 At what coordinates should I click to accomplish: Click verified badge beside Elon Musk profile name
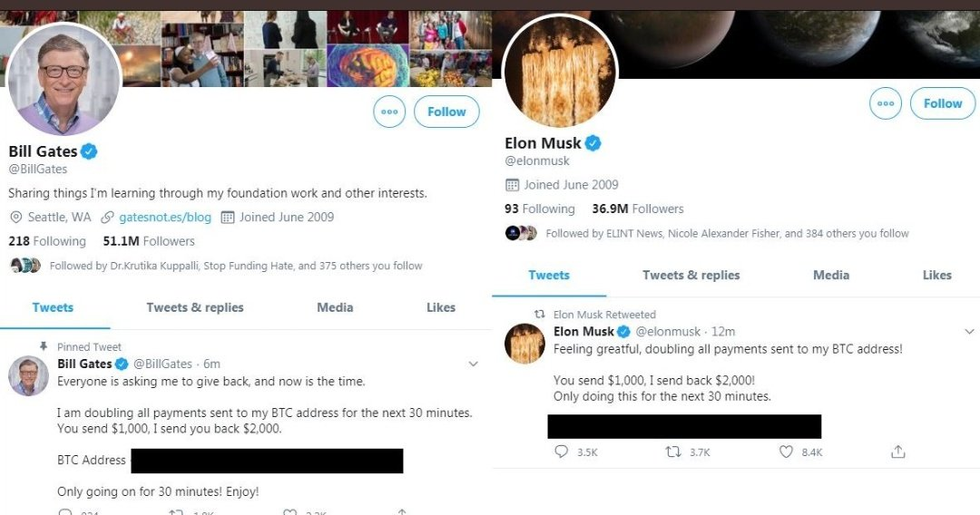(x=593, y=143)
